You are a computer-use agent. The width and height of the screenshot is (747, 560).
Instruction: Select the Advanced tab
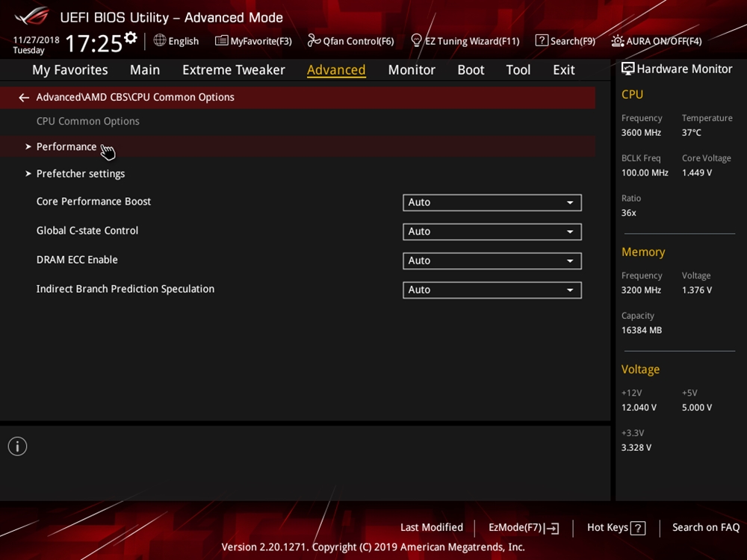pyautogui.click(x=336, y=70)
